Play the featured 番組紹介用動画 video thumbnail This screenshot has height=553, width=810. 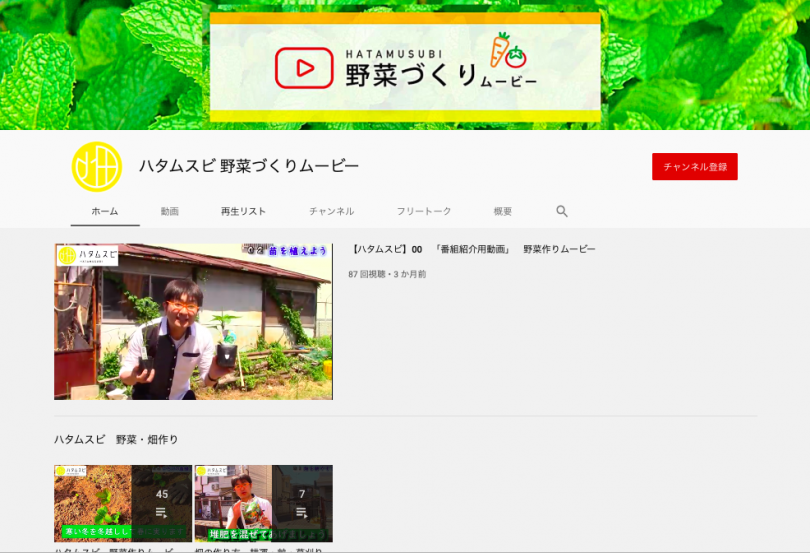(x=193, y=321)
